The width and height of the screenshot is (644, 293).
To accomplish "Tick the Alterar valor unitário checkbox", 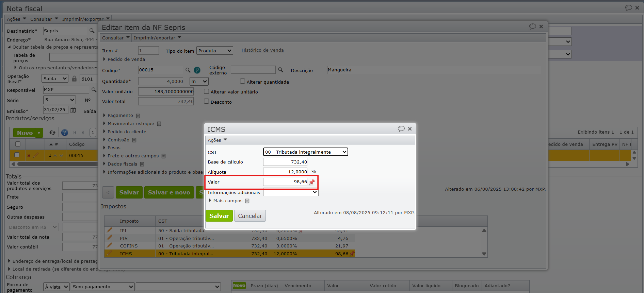I will 206,91.
